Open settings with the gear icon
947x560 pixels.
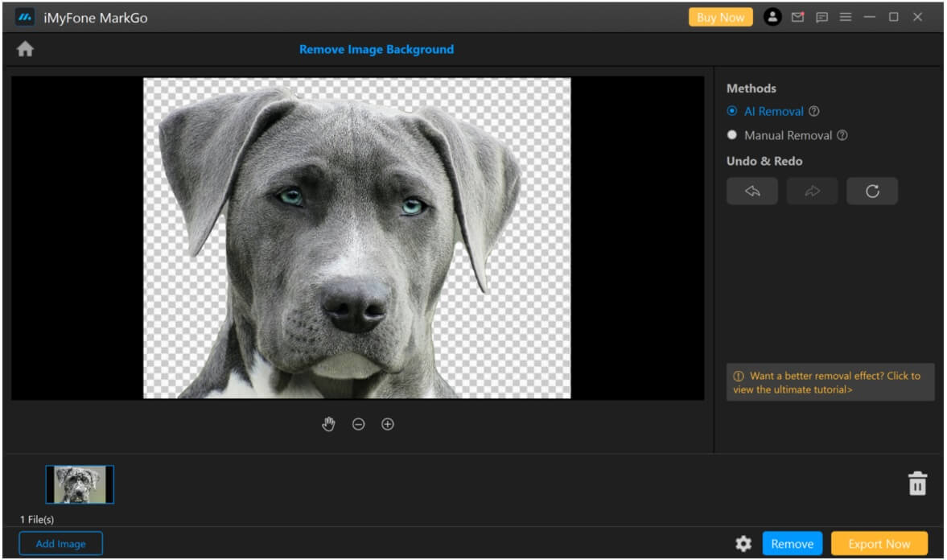[x=743, y=544]
